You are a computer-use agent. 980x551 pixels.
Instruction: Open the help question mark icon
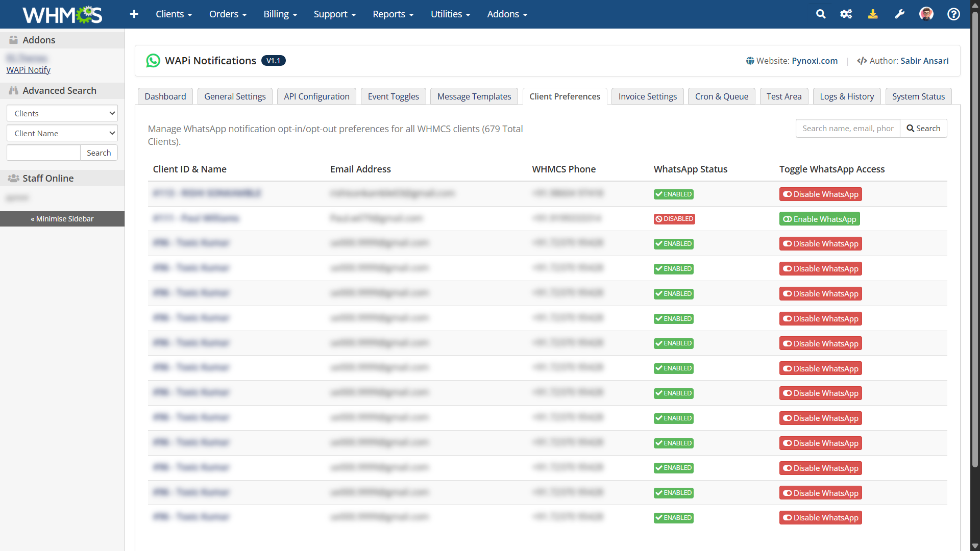(x=953, y=14)
